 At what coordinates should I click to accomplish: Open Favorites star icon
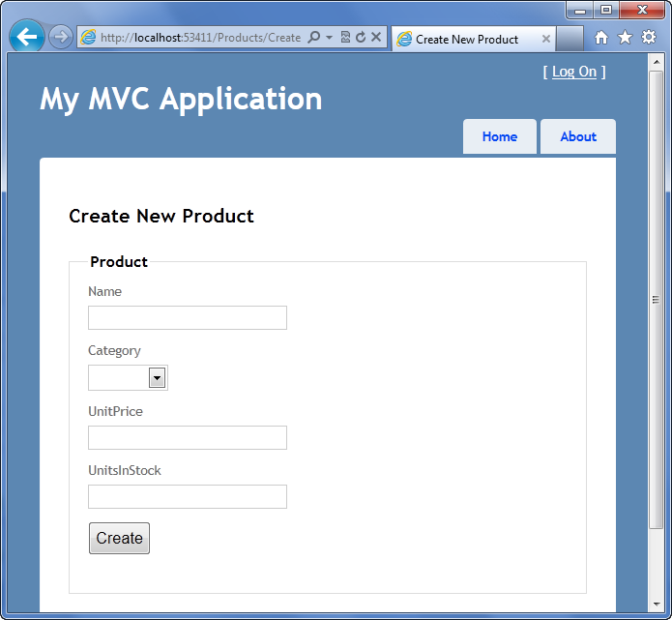click(625, 38)
